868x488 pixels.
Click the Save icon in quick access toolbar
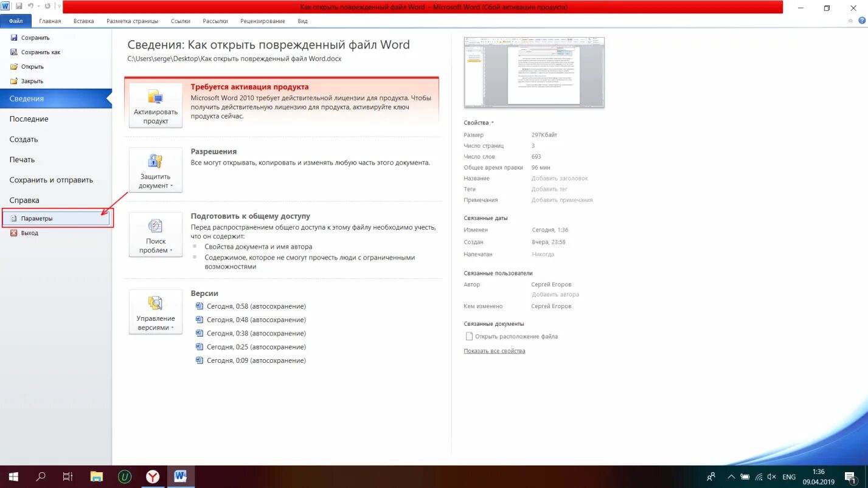(19, 6)
